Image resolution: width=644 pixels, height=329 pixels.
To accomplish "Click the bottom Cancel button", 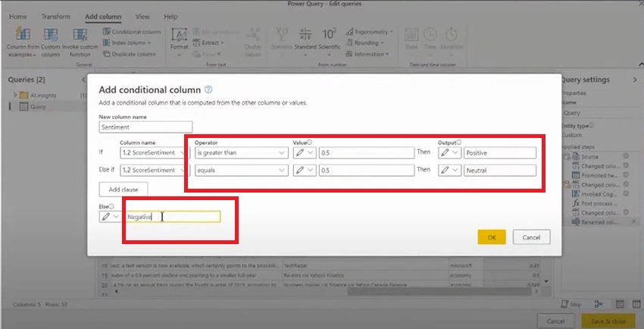I will tap(555, 321).
